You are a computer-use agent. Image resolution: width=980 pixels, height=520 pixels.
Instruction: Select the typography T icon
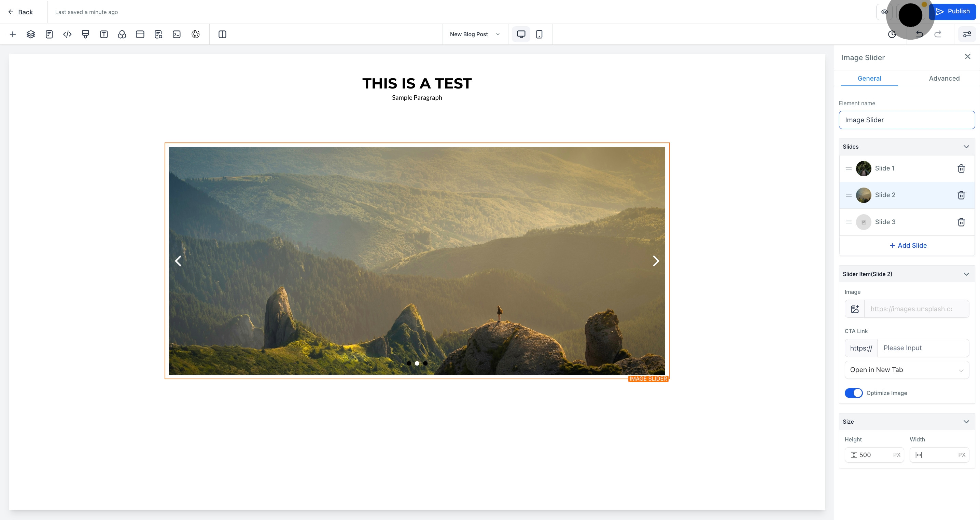104,34
